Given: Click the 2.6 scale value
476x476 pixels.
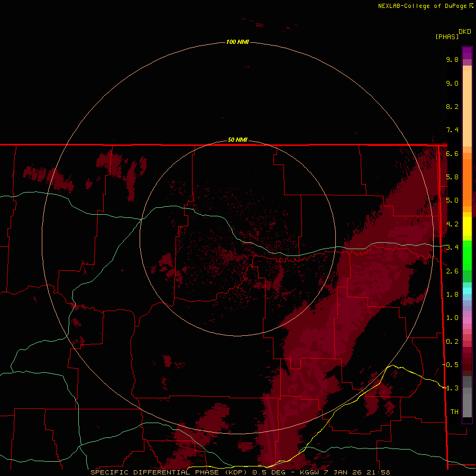Looking at the screenshot, I should pyautogui.click(x=452, y=271).
